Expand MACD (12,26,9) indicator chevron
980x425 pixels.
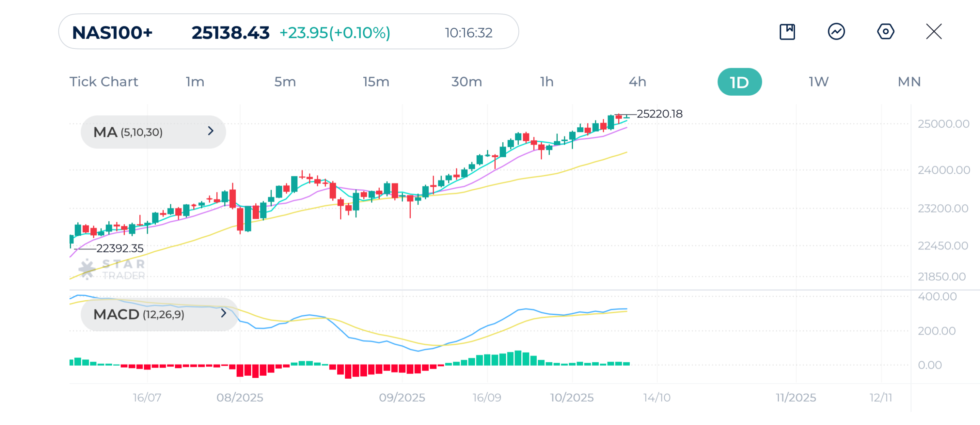pos(224,314)
